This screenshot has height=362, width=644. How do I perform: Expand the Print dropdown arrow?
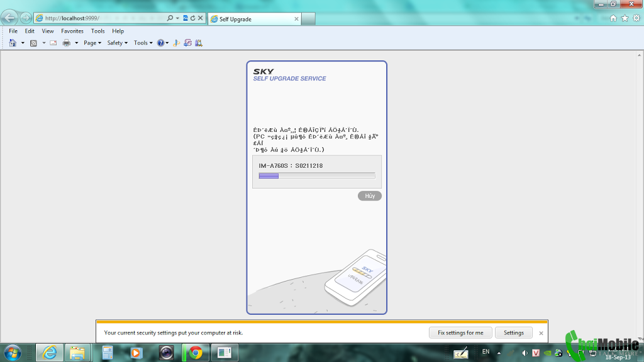tap(76, 43)
